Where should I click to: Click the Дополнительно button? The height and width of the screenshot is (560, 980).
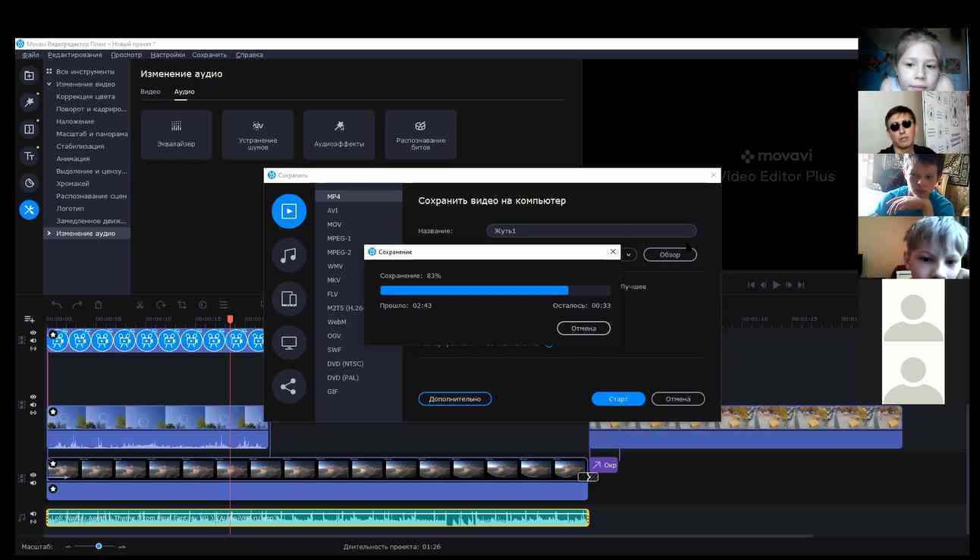click(x=454, y=399)
